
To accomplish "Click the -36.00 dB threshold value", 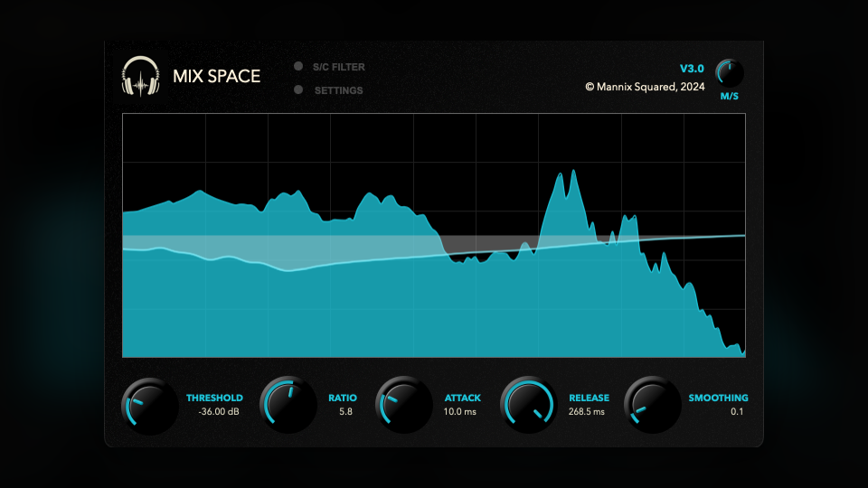I will pyautogui.click(x=219, y=412).
